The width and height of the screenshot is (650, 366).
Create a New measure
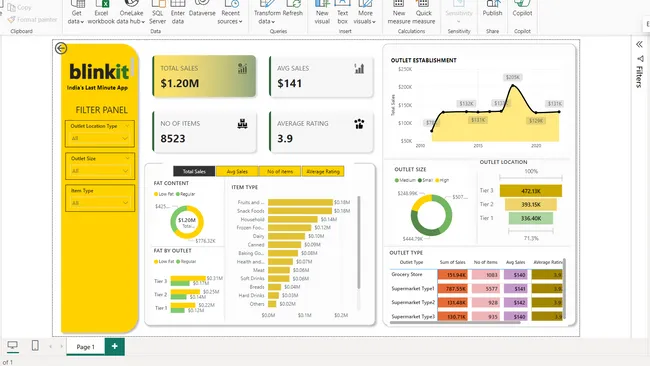399,12
